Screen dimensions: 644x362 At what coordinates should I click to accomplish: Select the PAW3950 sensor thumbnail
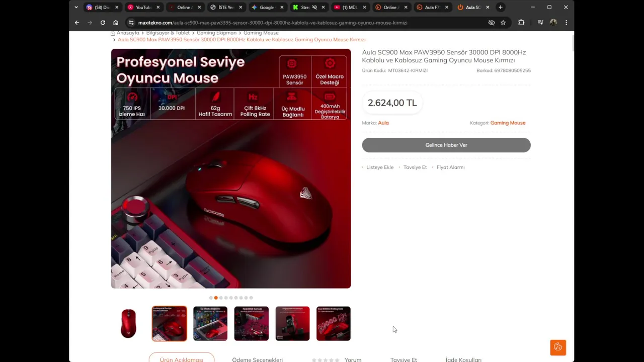click(251, 323)
